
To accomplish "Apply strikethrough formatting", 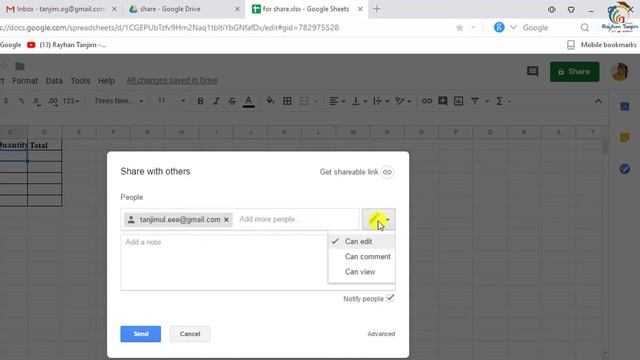I will pos(232,101).
